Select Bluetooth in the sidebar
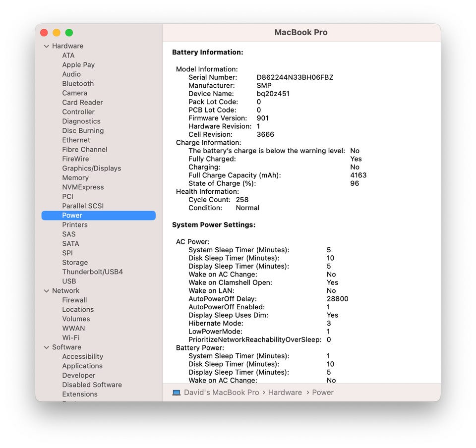Viewport: 476px width, 448px height. tap(78, 84)
